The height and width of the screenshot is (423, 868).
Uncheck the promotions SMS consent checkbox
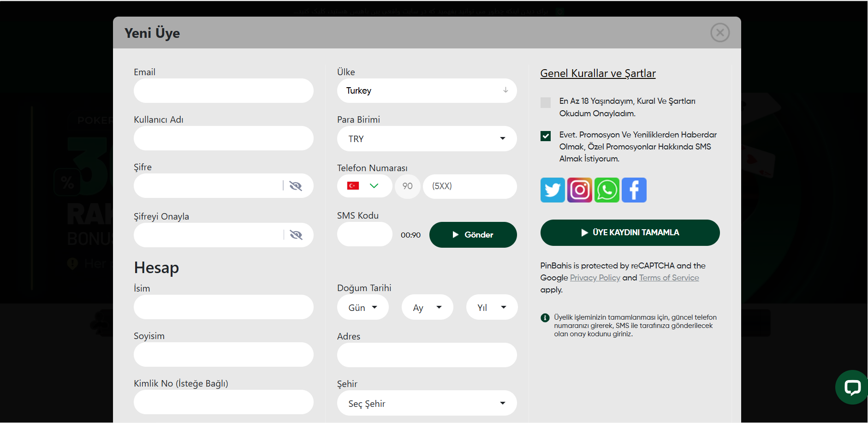[546, 136]
